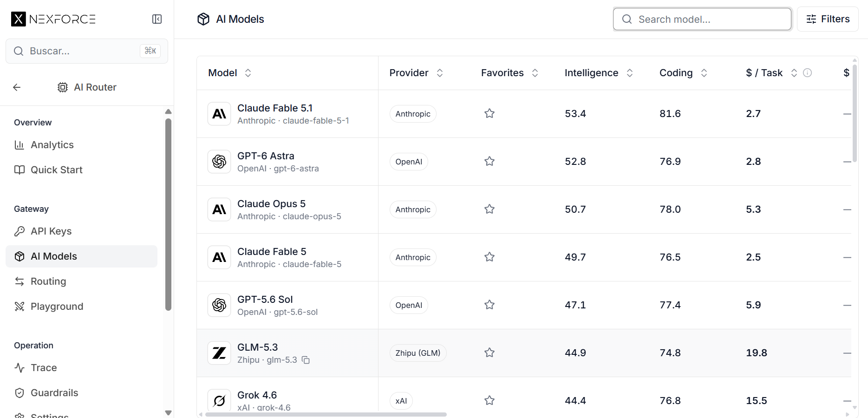Image resolution: width=868 pixels, height=418 pixels.
Task: Open Claude Fable 5.1 model name
Action: click(x=275, y=108)
